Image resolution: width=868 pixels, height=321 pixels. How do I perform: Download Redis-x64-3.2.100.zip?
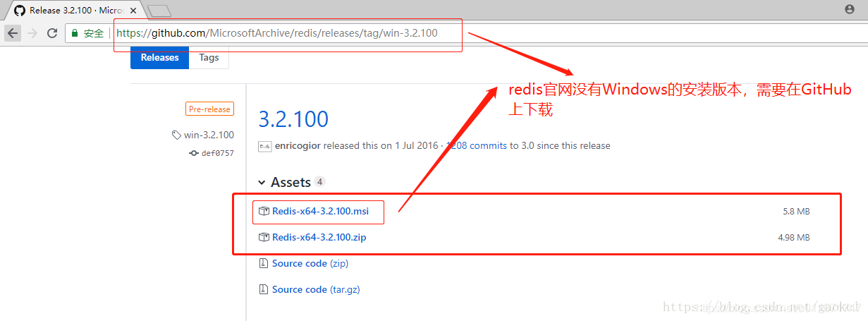point(319,237)
